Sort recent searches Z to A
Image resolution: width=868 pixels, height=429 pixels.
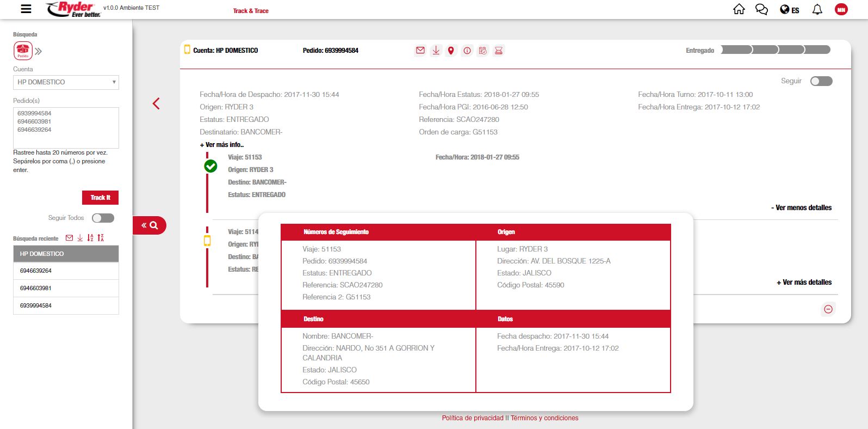coord(101,238)
